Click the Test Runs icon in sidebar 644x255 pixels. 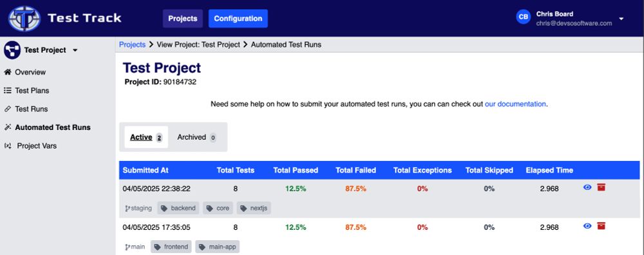point(7,109)
